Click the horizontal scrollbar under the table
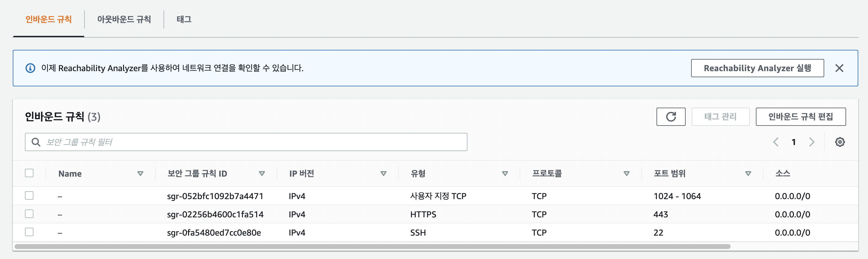This screenshot has width=868, height=259. coord(372,247)
